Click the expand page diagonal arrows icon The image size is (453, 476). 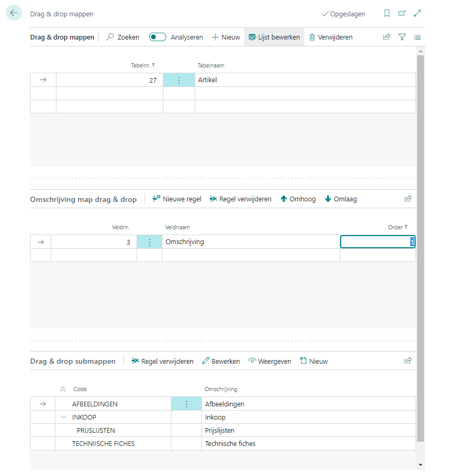(x=417, y=14)
